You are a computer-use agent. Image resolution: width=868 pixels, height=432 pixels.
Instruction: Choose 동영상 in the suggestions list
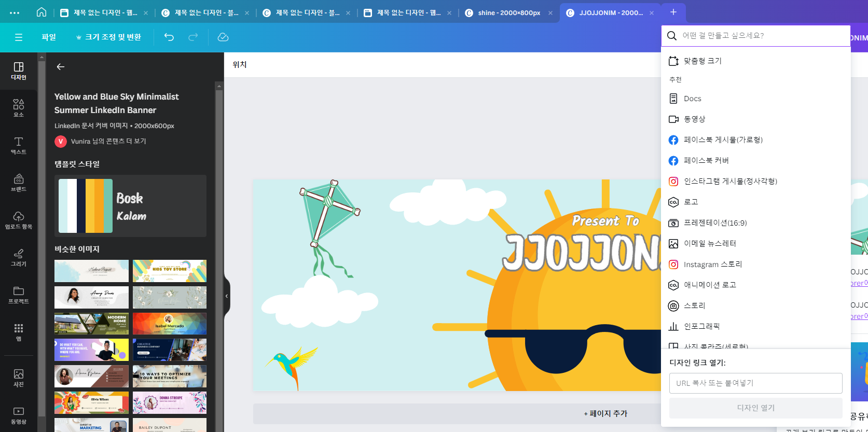[756, 119]
